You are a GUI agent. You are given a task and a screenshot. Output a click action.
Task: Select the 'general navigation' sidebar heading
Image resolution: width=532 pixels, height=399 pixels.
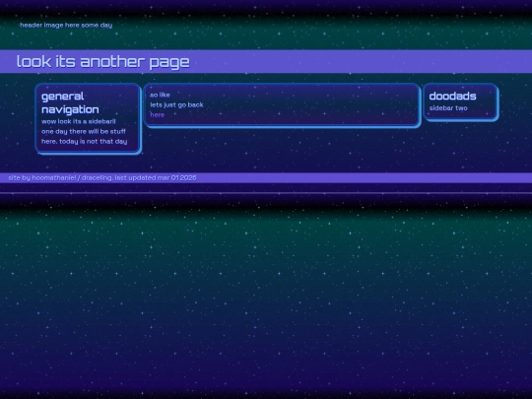[x=70, y=102]
